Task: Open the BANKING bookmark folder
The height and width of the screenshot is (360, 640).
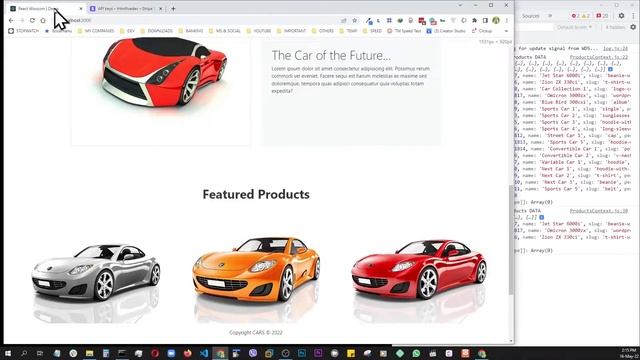Action: tap(191, 31)
